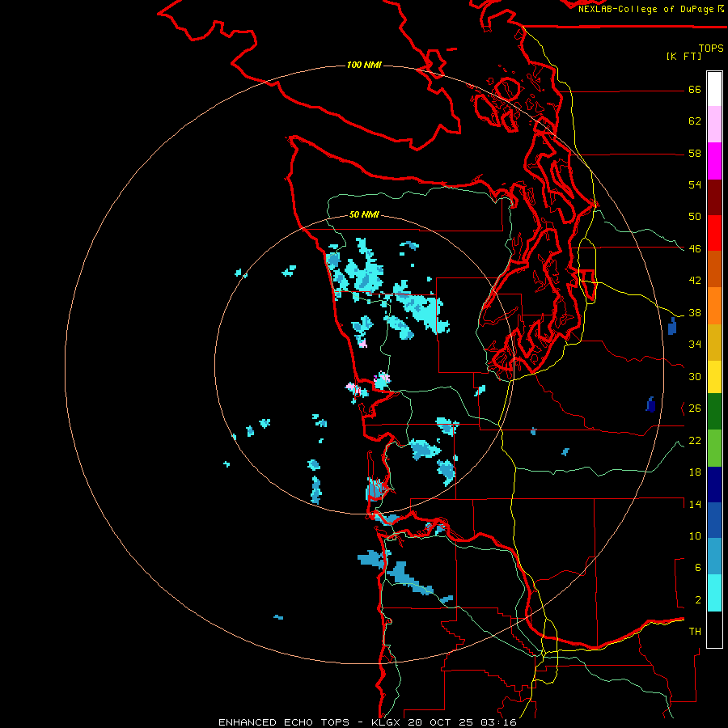728x728 pixels.
Task: Click the magenta legend swatch
Action: (714, 161)
